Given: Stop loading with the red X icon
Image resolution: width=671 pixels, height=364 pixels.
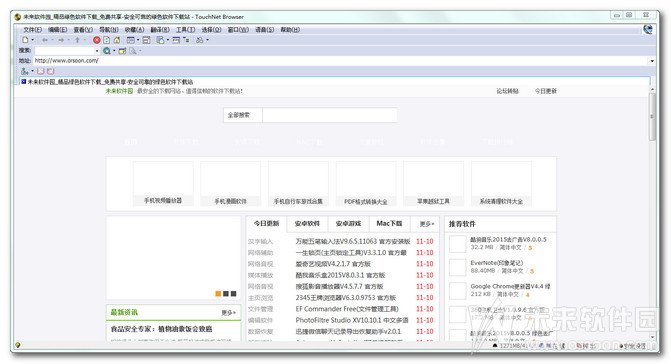Looking at the screenshot, I should pos(97,40).
